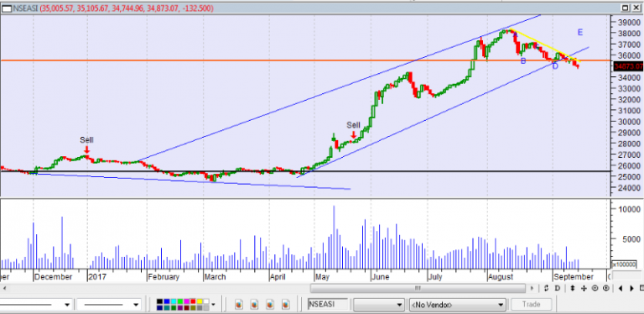Click the zoom in circle-plus icon
644x314 pixels.
[605, 288]
